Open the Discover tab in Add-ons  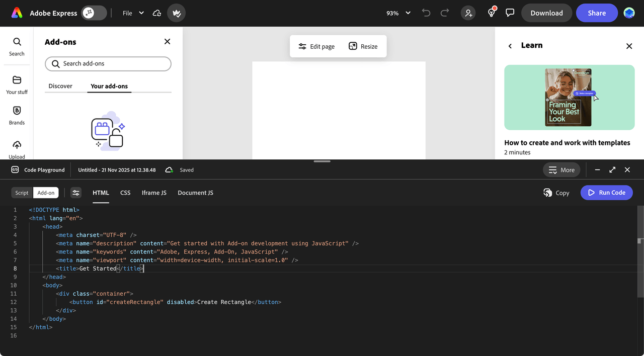tap(60, 86)
